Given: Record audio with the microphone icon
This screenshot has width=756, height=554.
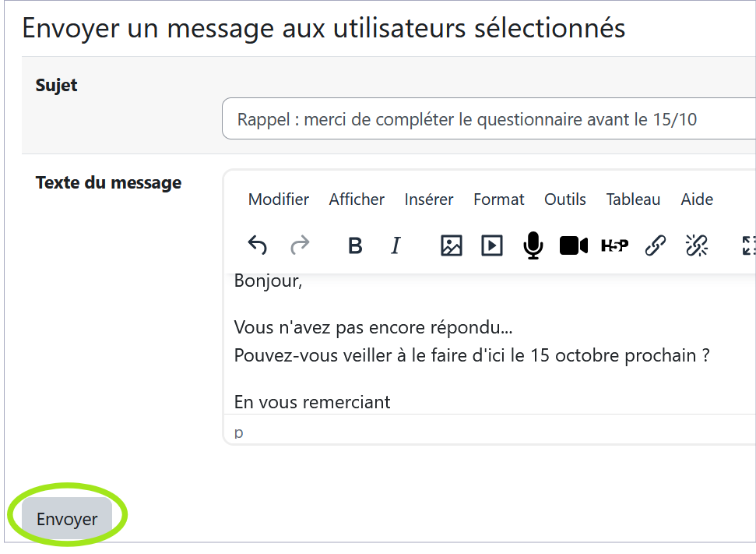Looking at the screenshot, I should (533, 246).
